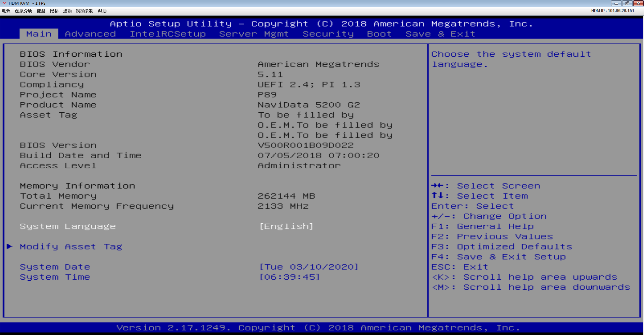Open Modify Asset Tag entry
The width and height of the screenshot is (644, 335).
71,246
